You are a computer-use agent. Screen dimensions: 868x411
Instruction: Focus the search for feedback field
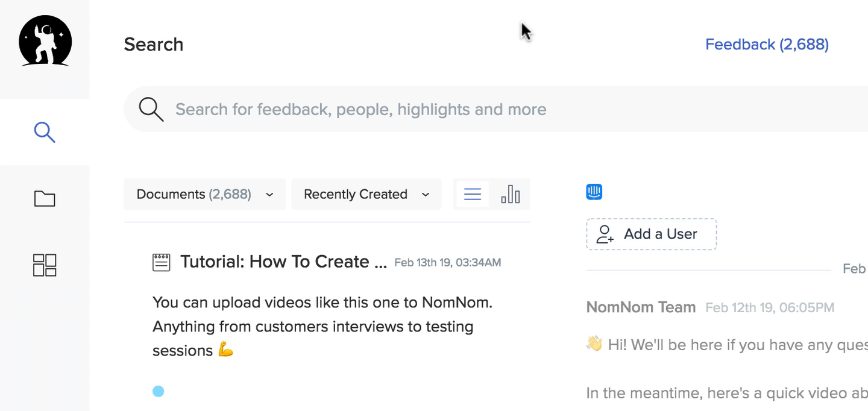(x=495, y=110)
